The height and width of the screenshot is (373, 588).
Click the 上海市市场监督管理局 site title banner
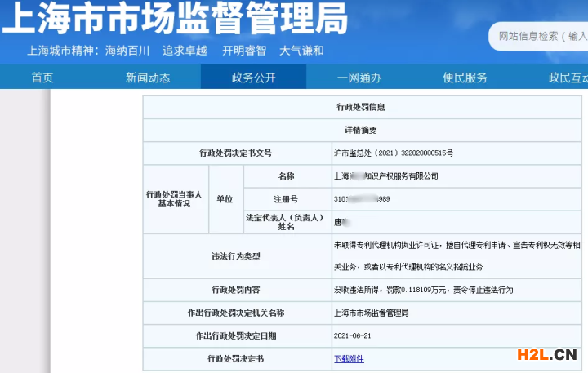175,19
